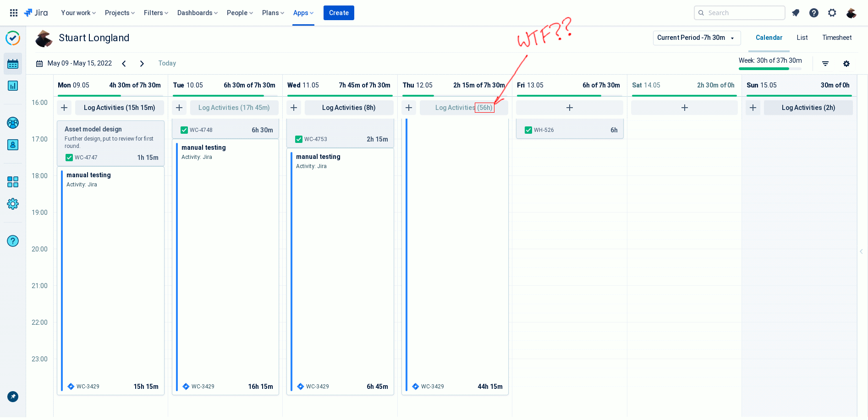The image size is (868, 420).
Task: Open the app switcher grid icon
Action: coord(14,13)
